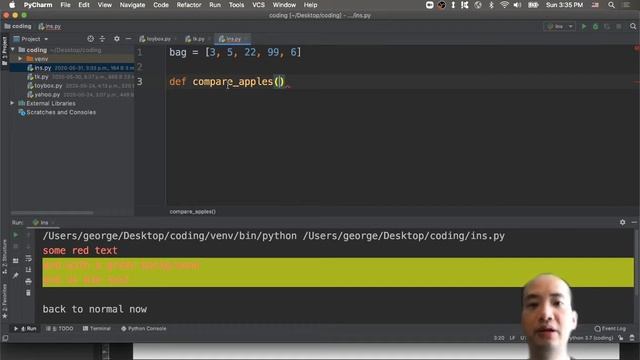Open the Code menu

coord(161,5)
